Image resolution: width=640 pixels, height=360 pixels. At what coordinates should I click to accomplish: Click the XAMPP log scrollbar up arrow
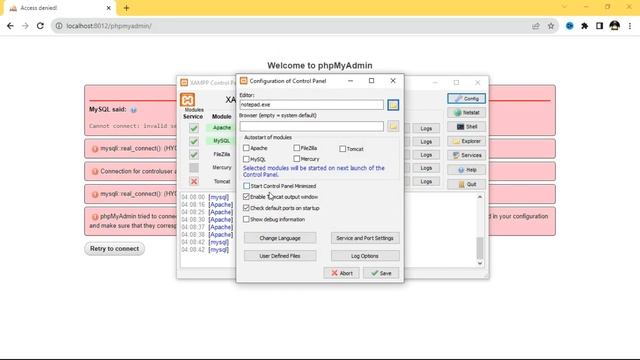[480, 197]
